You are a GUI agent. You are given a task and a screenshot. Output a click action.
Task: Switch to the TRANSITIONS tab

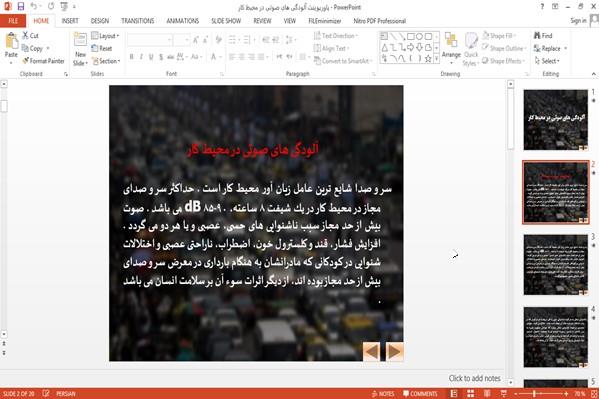tap(138, 21)
